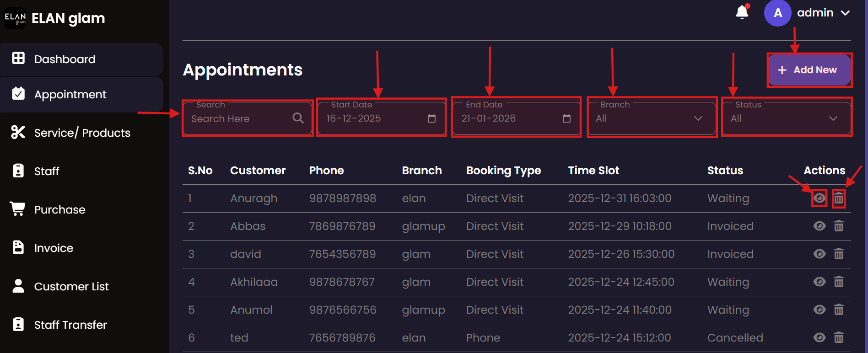Delete Anuragh's appointment with trash icon
868x353 pixels.
[838, 198]
